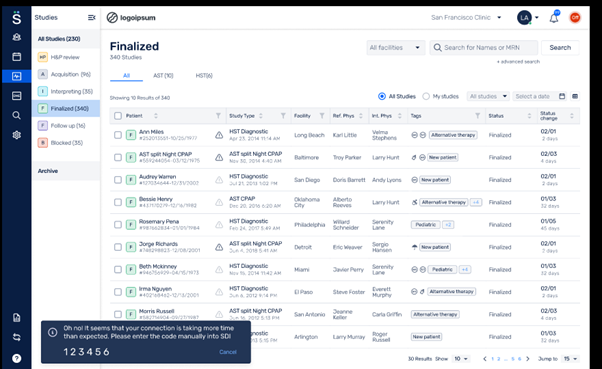Open the Tags column filter icon
This screenshot has height=369, width=602.
tap(478, 116)
